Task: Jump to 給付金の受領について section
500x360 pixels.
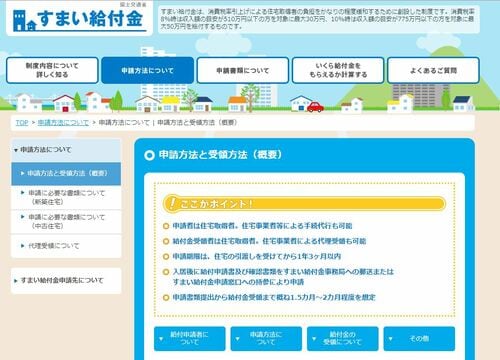Action: [x=342, y=338]
